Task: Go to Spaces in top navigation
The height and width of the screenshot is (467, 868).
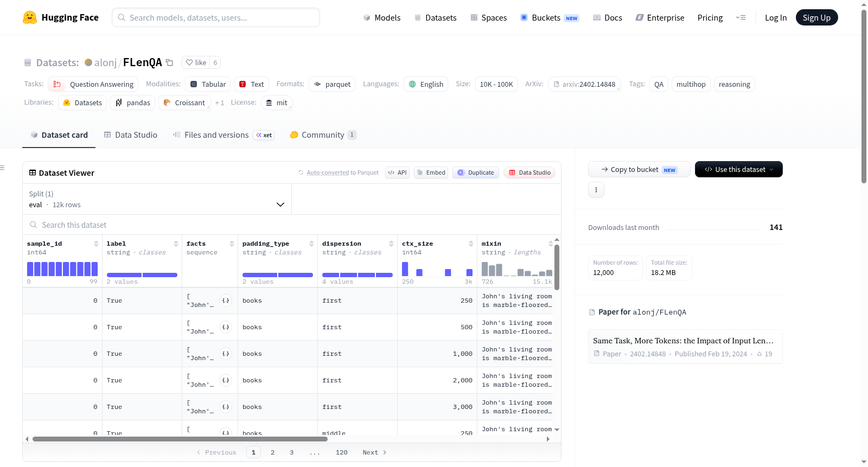Action: point(488,17)
